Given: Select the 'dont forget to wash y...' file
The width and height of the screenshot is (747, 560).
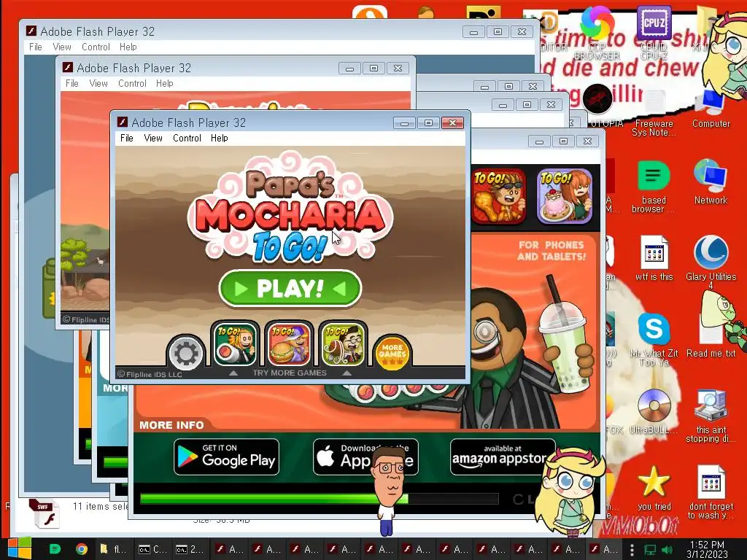Looking at the screenshot, I should pyautogui.click(x=711, y=492).
